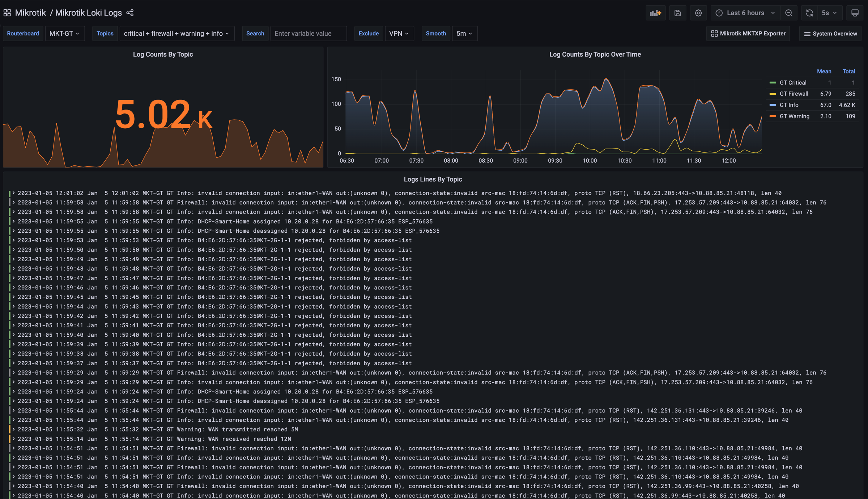Open the 5m smooth dropdown
This screenshot has height=499, width=868.
pyautogui.click(x=465, y=34)
